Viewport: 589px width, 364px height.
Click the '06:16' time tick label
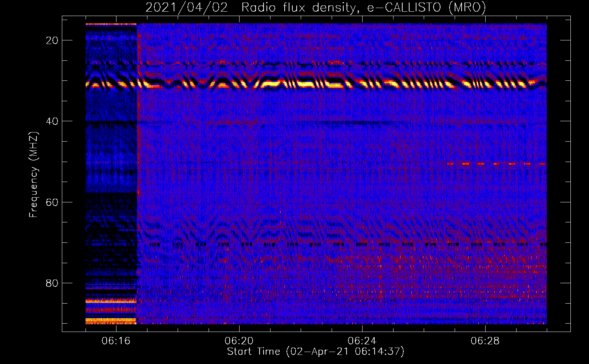116,341
